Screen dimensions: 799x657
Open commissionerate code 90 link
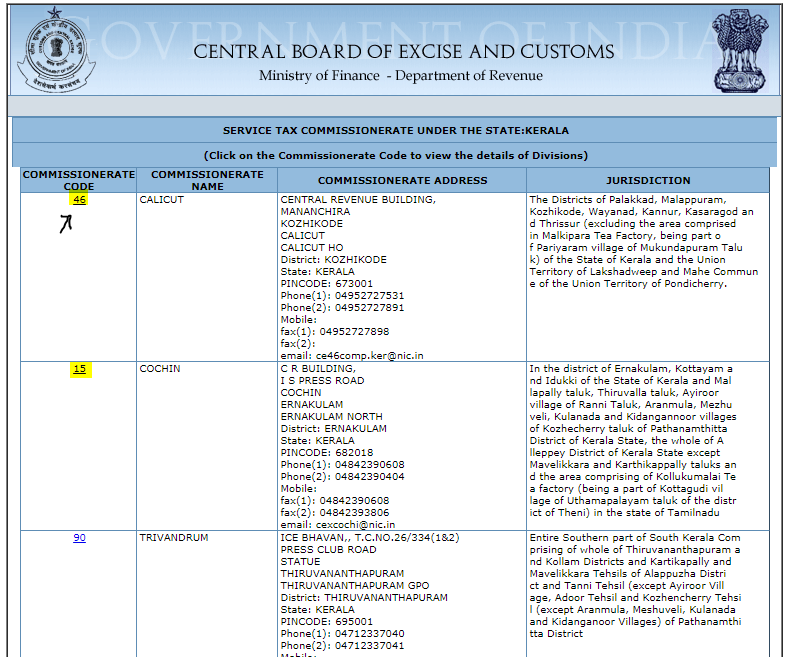(79, 538)
